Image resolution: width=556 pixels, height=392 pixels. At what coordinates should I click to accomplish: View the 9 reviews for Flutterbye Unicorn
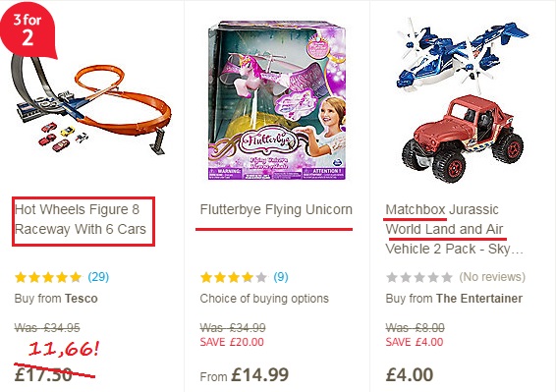pyautogui.click(x=281, y=277)
